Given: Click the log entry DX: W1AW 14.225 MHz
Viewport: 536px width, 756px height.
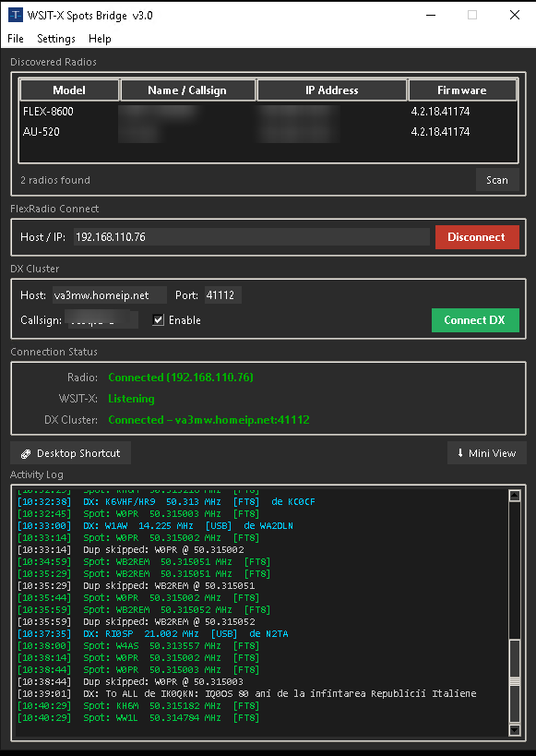Looking at the screenshot, I should coord(155,525).
